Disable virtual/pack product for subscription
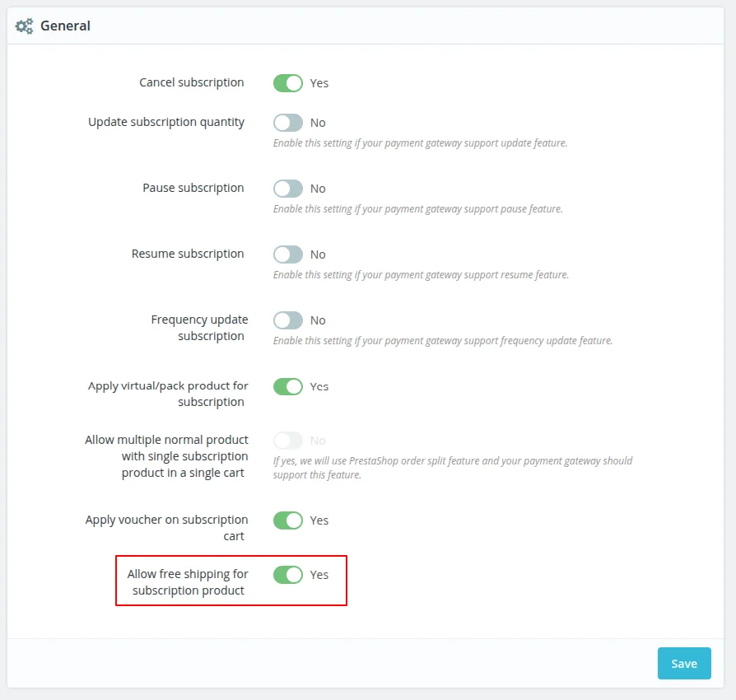 pos(288,385)
